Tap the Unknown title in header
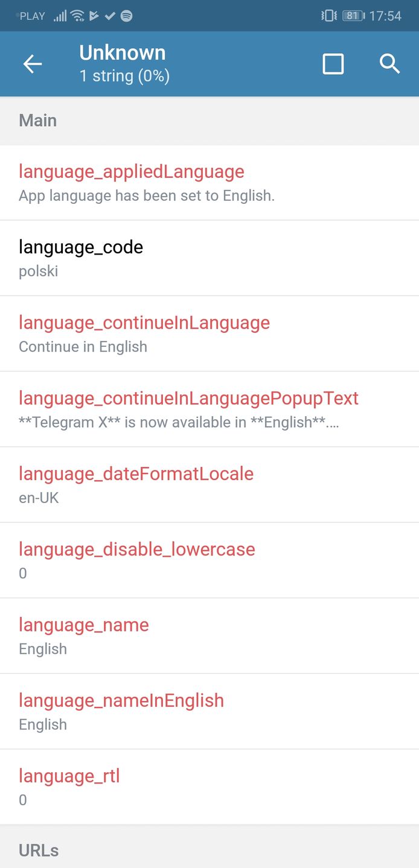This screenshot has height=868, width=419. pyautogui.click(x=123, y=53)
